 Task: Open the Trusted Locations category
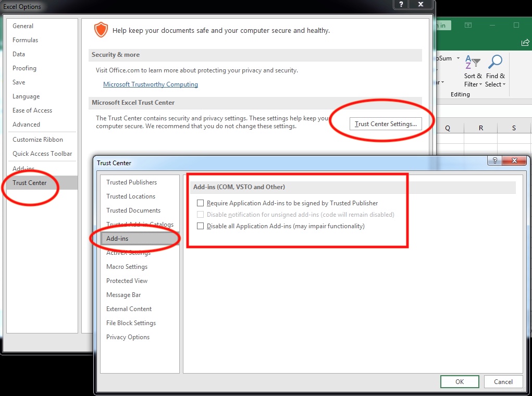click(x=131, y=196)
